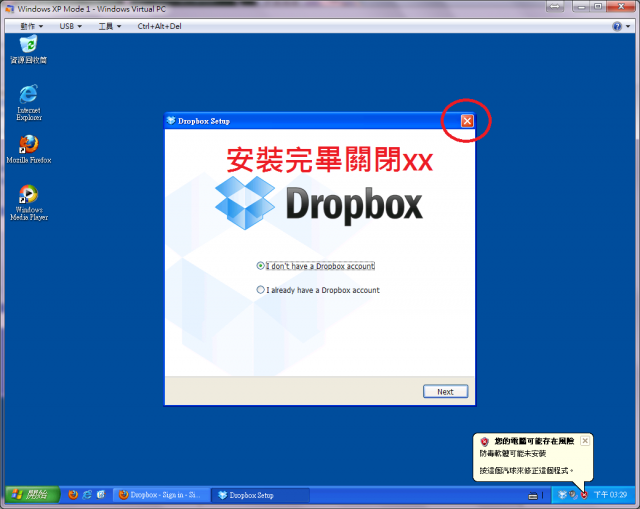Click the shield icon in the security balloon

pos(484,441)
